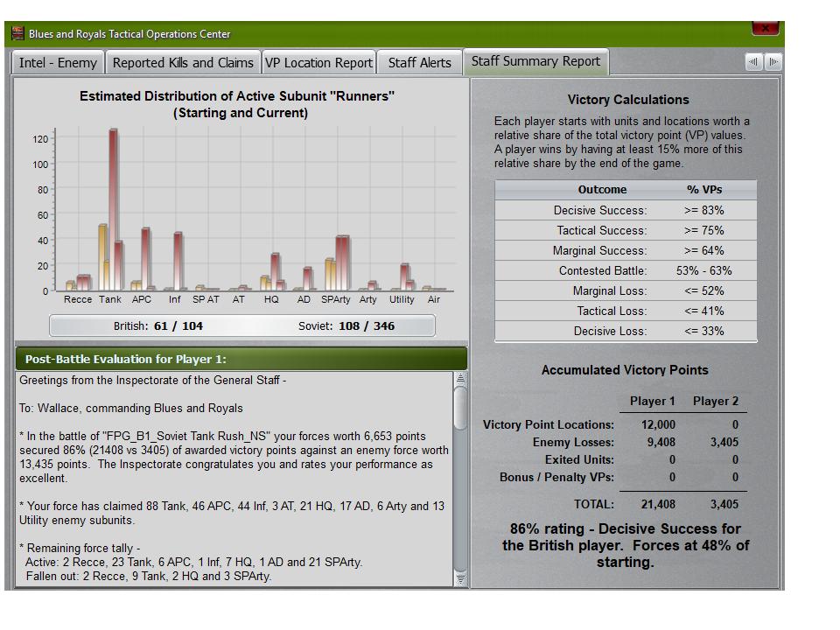
Task: Click the To: Wallace line in evaluation
Action: [130, 409]
